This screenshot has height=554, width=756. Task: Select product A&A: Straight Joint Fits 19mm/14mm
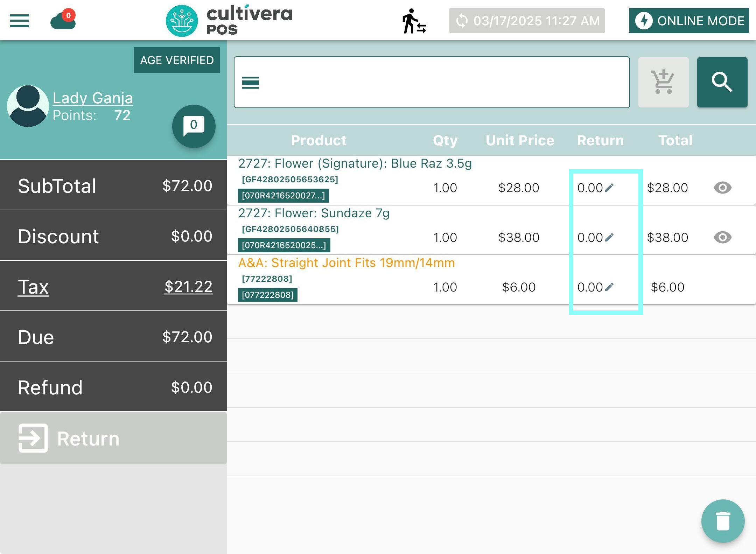[346, 263]
